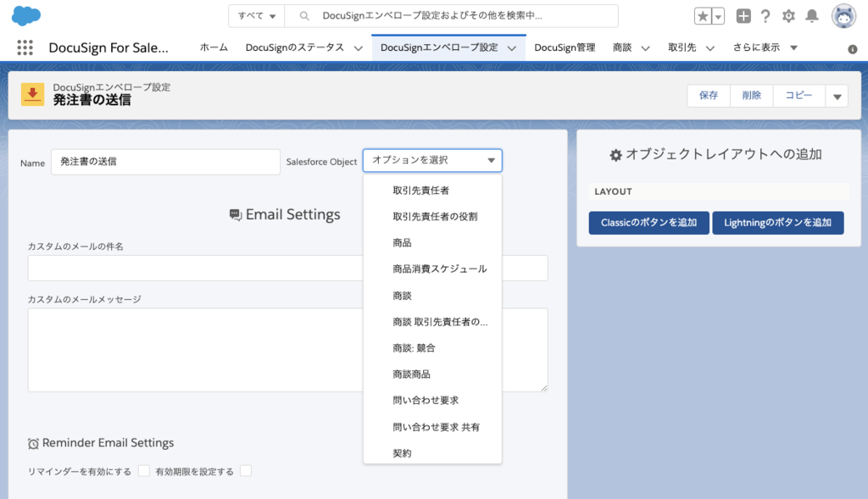This screenshot has width=868, height=499.
Task: Click Classicのボタンを追加
Action: tap(648, 223)
